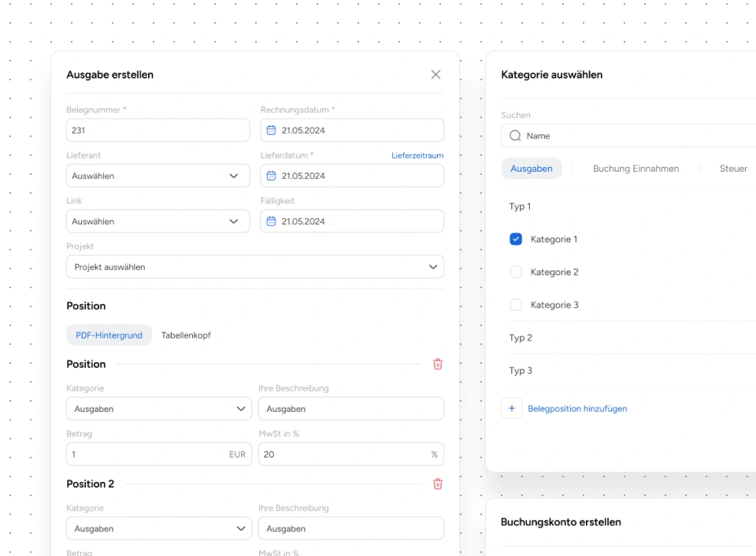
Task: Enable the Kategorie 3 checkbox
Action: pyautogui.click(x=516, y=306)
